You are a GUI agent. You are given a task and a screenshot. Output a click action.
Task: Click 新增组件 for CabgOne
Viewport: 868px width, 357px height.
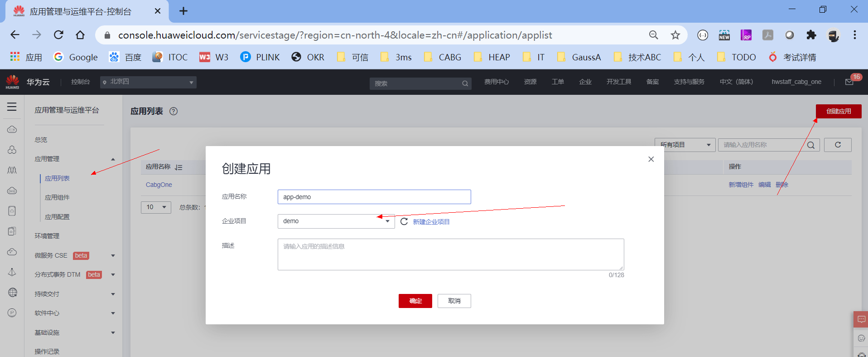(741, 185)
